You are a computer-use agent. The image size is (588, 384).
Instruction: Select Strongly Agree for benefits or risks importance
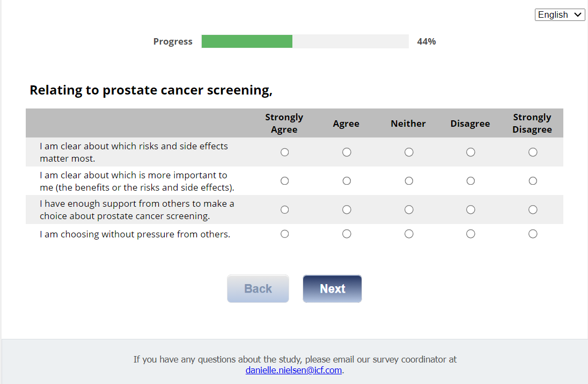point(284,181)
